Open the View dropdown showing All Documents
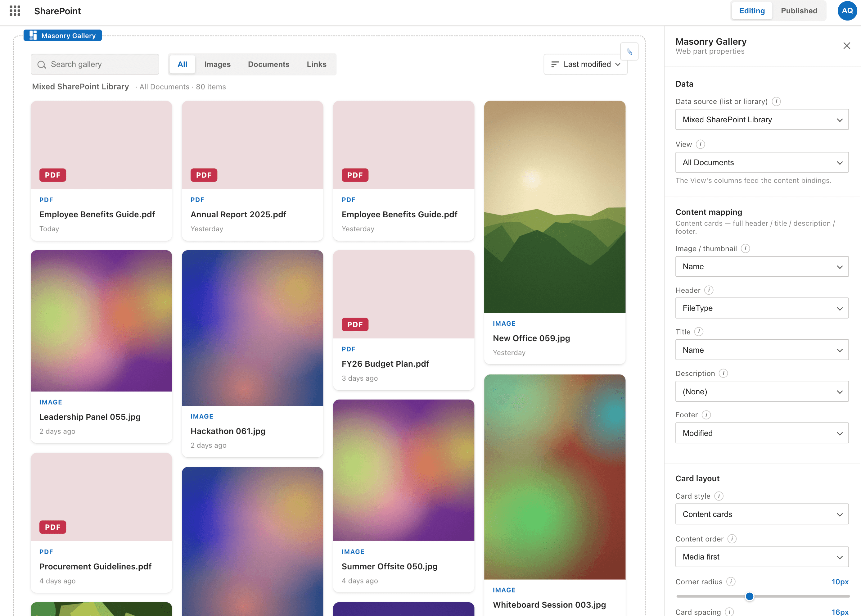The width and height of the screenshot is (861, 616). [x=762, y=162]
